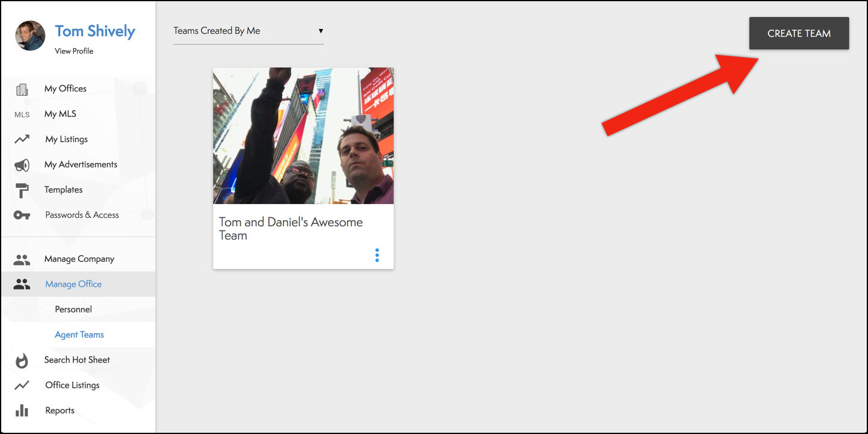The width and height of the screenshot is (868, 434).
Task: Click the Reports bar chart icon
Action: click(x=22, y=411)
